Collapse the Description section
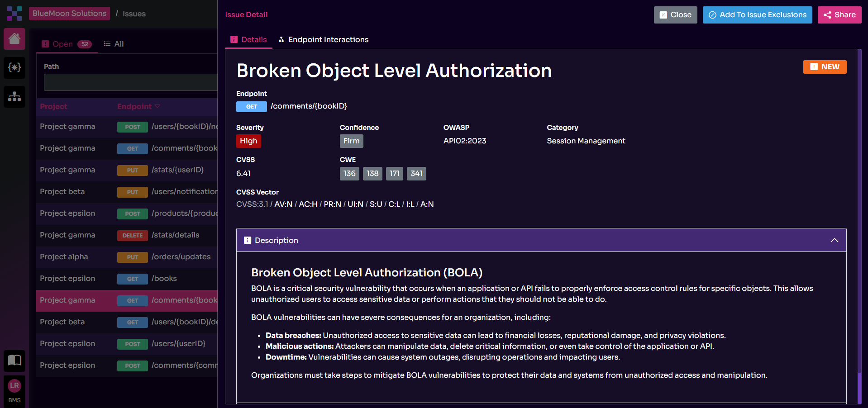 click(x=834, y=240)
